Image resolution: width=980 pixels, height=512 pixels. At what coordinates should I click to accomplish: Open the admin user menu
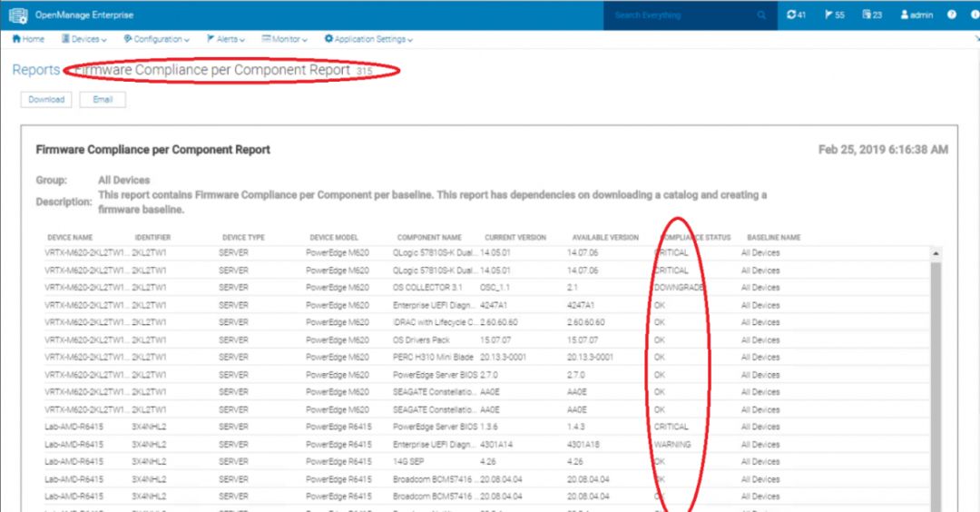click(916, 15)
